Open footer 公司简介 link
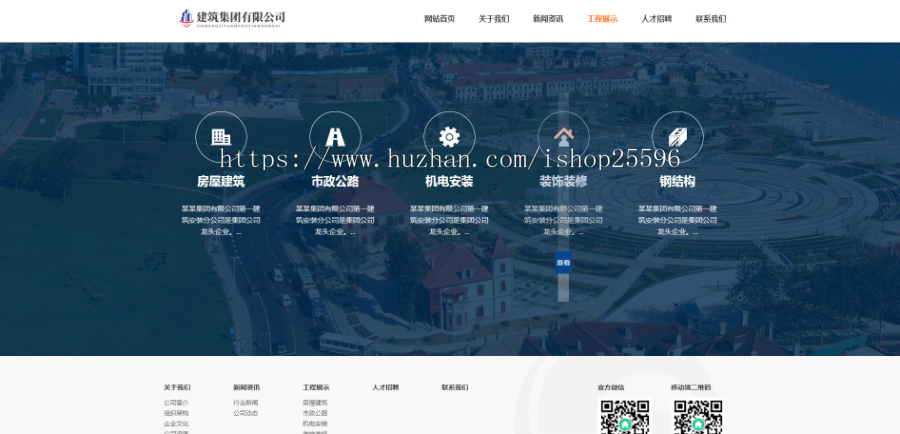900x434 pixels. 176,403
